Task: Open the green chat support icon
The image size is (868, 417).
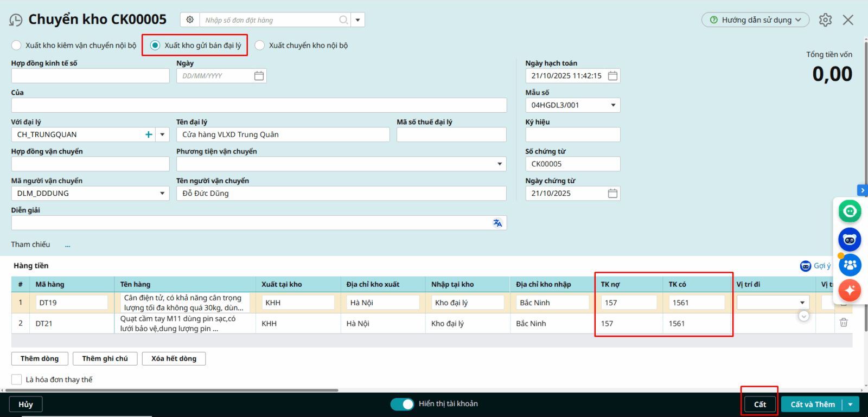Action: click(x=850, y=211)
